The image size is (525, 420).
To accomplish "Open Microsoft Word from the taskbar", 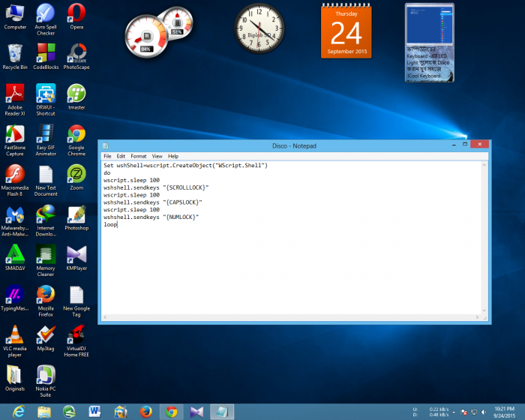I will (x=95, y=412).
